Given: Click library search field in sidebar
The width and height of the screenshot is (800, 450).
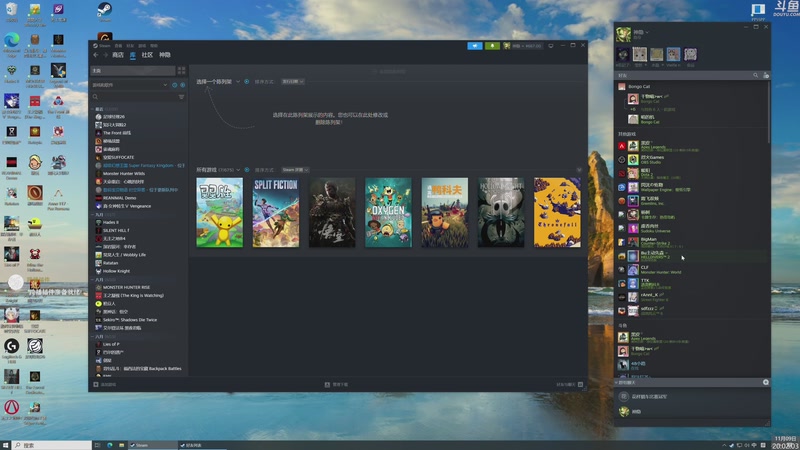Looking at the screenshot, I should [134, 96].
